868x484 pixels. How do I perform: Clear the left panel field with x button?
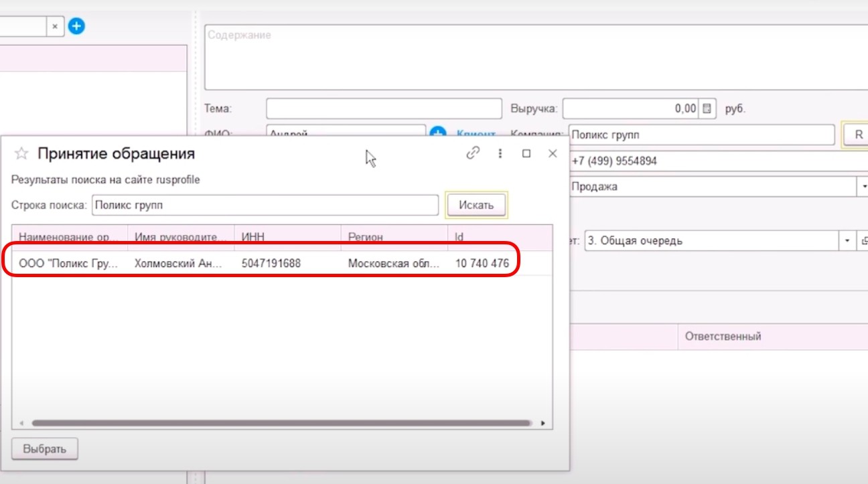point(55,27)
